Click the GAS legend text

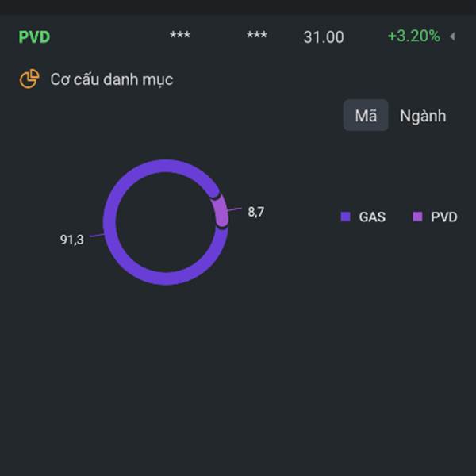(372, 217)
